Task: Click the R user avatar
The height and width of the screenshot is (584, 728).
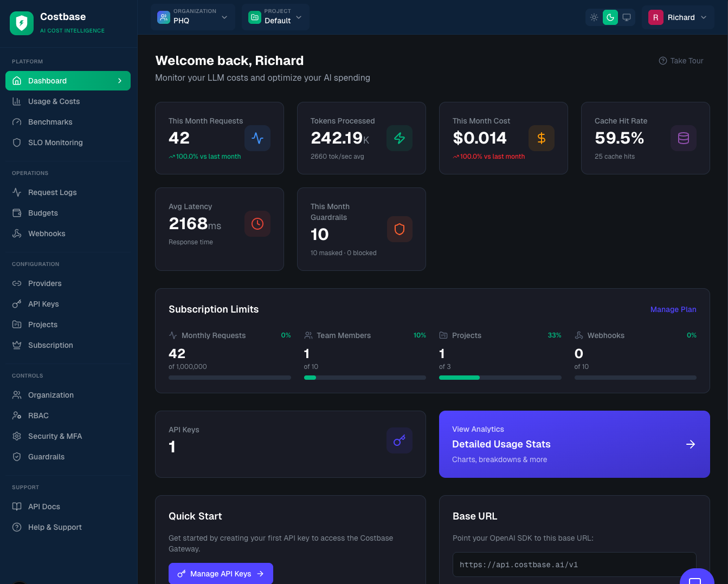Action: 656,17
